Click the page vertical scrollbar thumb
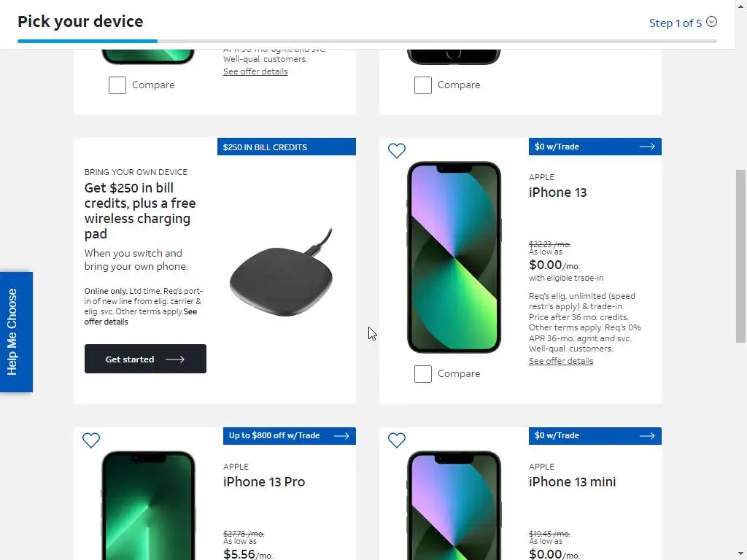 click(x=740, y=256)
